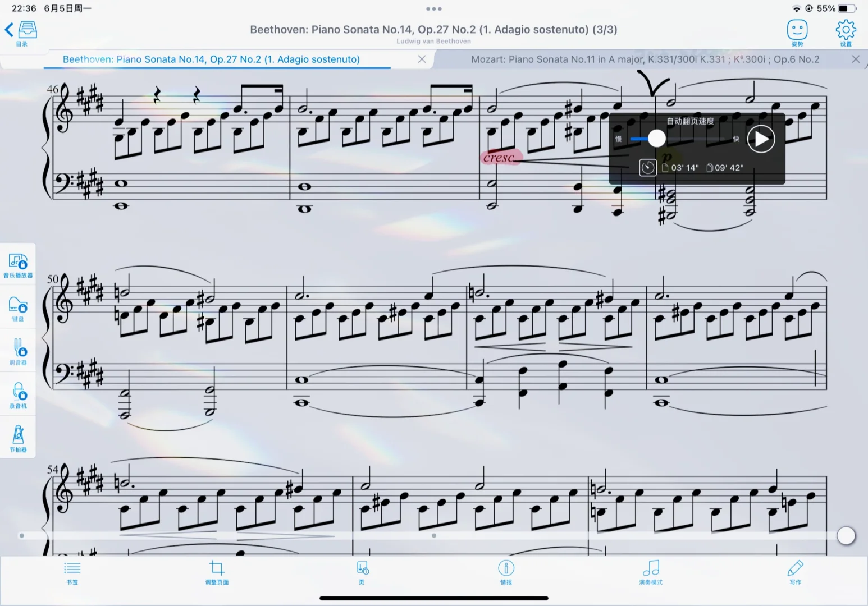This screenshot has height=606, width=868.
Task: Enter performance mode (演奏模式)
Action: tap(651, 573)
